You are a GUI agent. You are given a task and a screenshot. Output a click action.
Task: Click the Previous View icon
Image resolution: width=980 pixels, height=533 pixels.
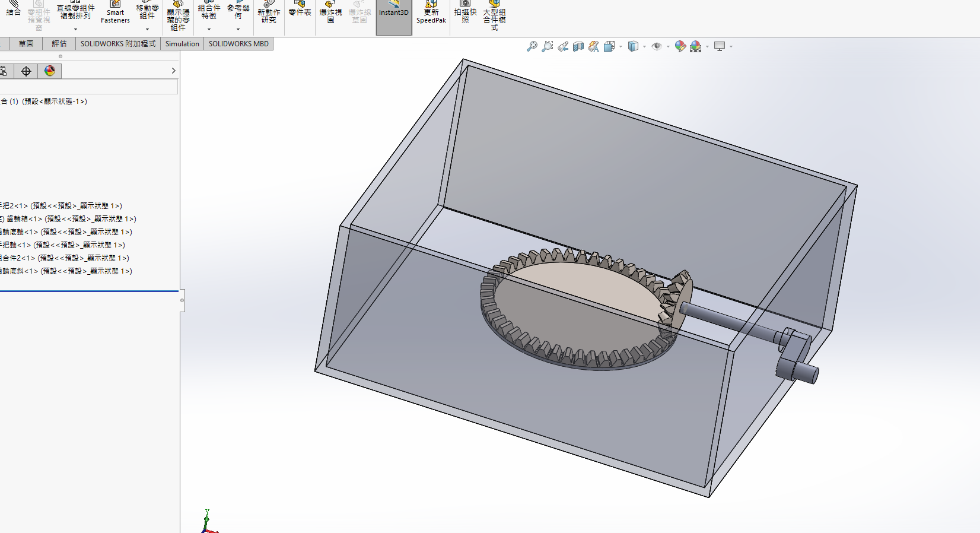563,46
